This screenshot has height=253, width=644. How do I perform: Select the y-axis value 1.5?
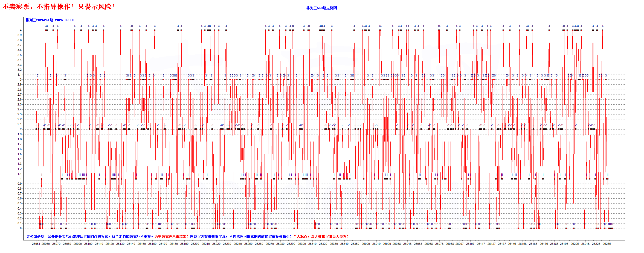[x=20, y=154]
